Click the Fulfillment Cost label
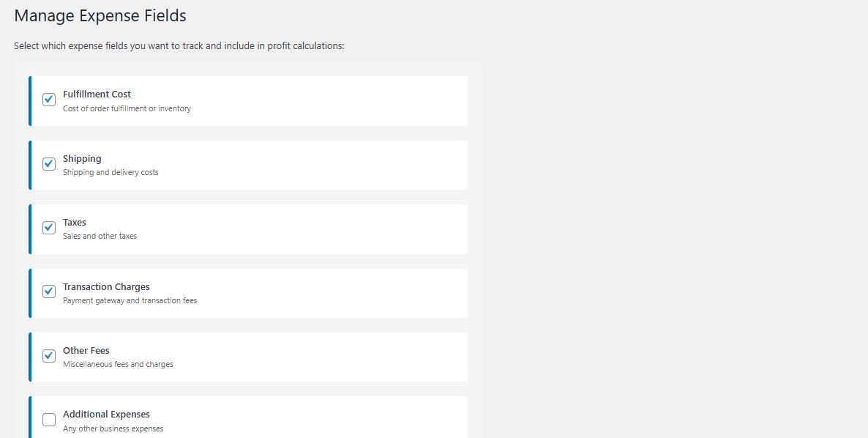 click(97, 94)
